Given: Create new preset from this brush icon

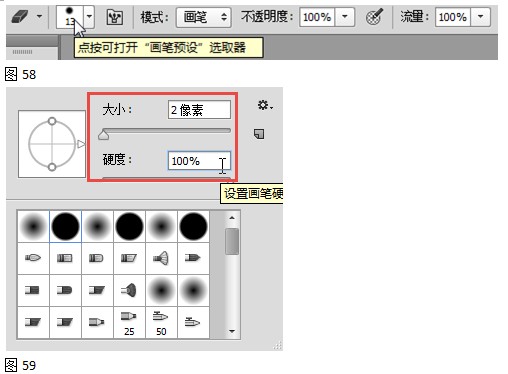Looking at the screenshot, I should click(259, 134).
